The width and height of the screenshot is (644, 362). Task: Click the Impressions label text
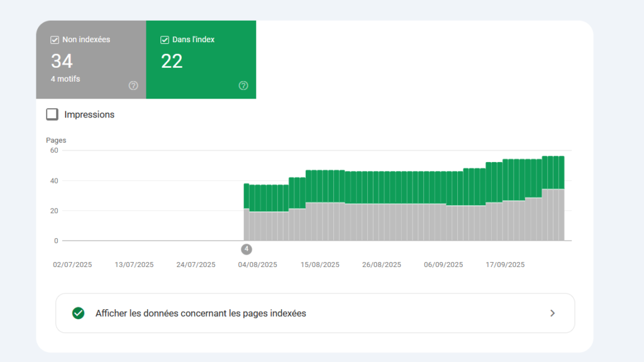[x=89, y=115]
